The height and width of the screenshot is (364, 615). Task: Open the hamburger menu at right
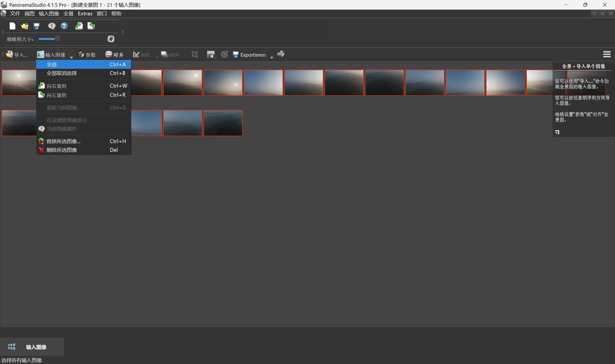pos(607,54)
